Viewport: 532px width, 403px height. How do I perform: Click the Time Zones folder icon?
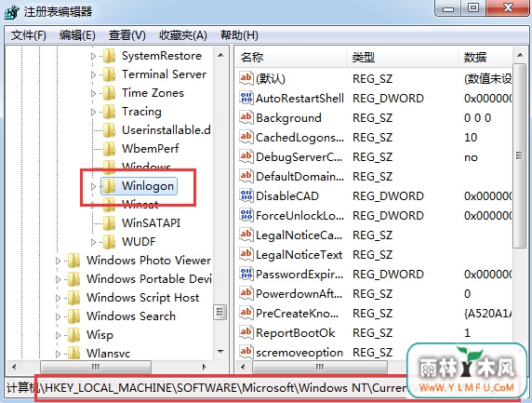click(109, 93)
